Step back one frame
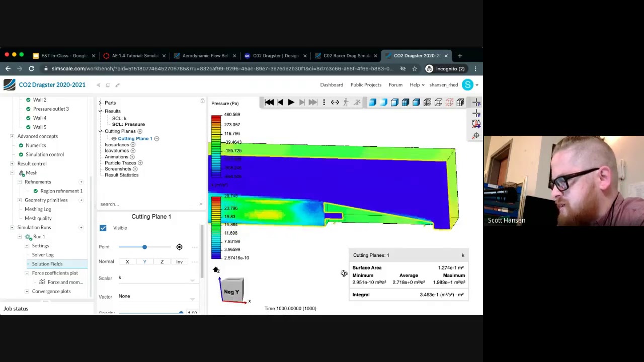The width and height of the screenshot is (644, 362). point(280,103)
